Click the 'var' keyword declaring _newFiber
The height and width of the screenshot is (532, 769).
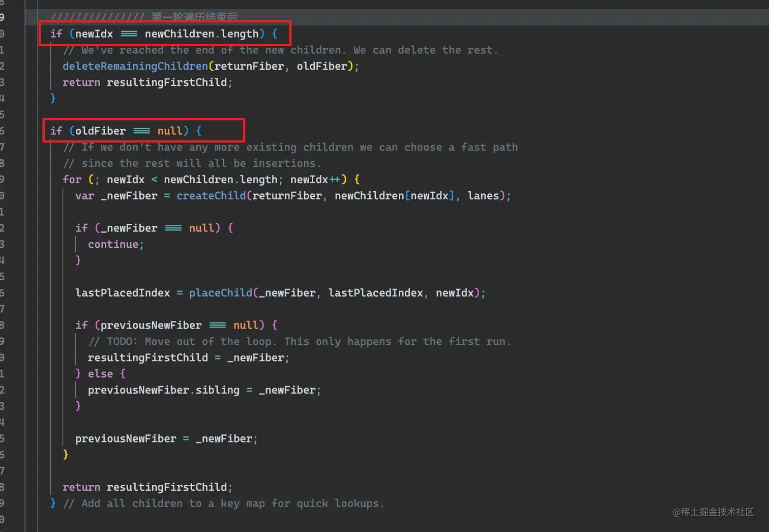coord(84,196)
